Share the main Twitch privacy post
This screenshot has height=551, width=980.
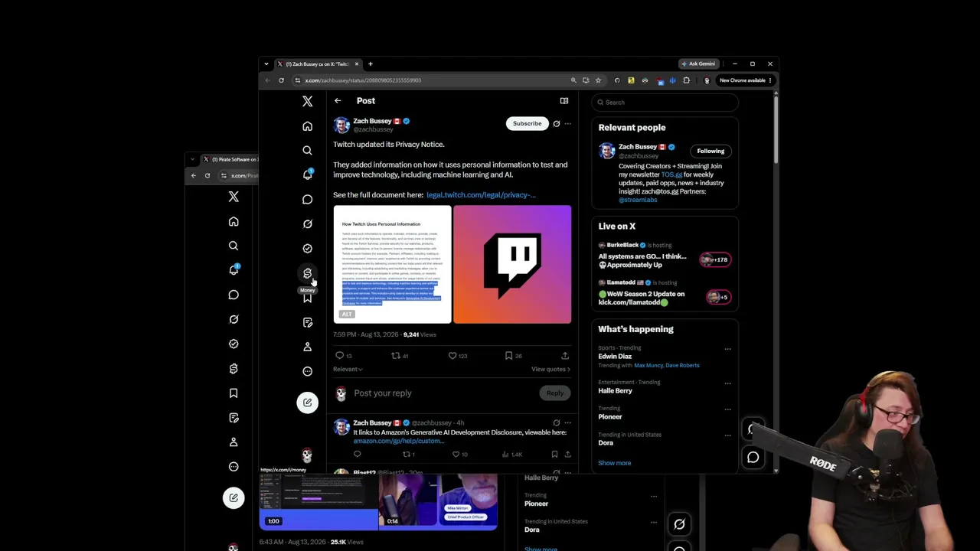[x=565, y=356]
